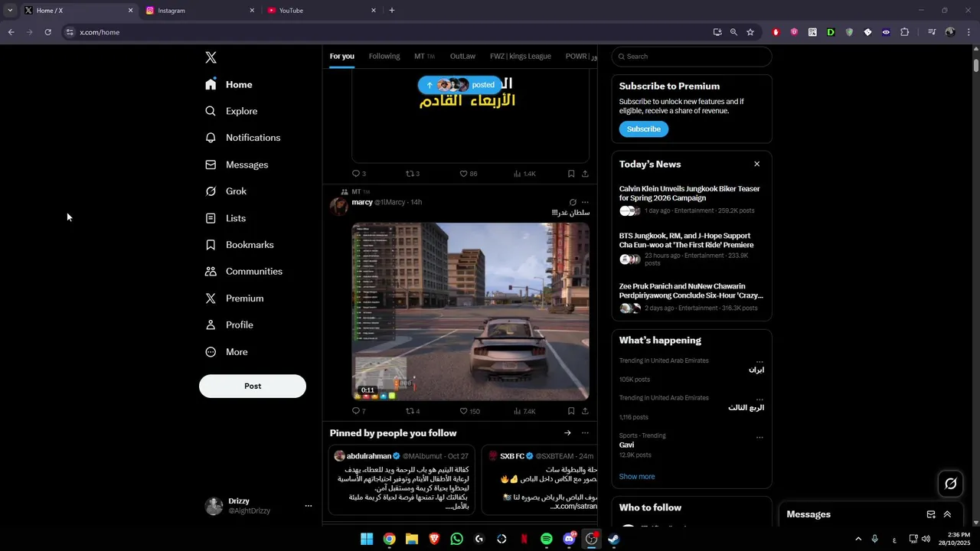
Task: Open more options on marcy's post
Action: coord(585,202)
